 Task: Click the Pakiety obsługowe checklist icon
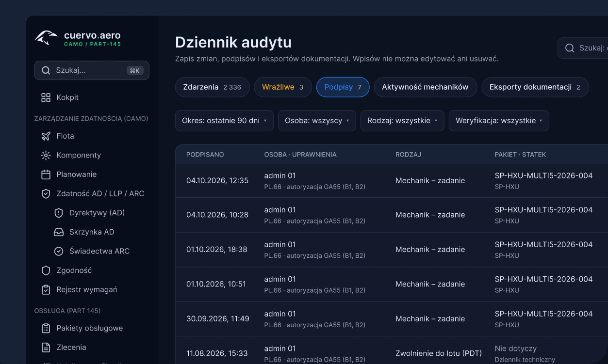click(x=46, y=328)
